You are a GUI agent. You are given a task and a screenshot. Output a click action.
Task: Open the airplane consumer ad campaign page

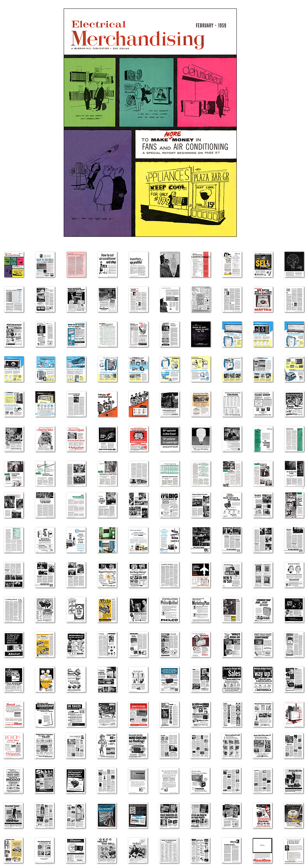coord(201,575)
